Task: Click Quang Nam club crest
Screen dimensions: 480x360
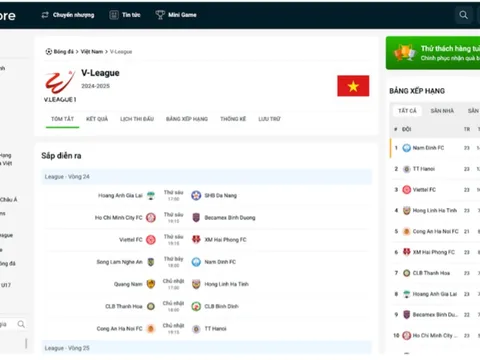Action: point(151,284)
